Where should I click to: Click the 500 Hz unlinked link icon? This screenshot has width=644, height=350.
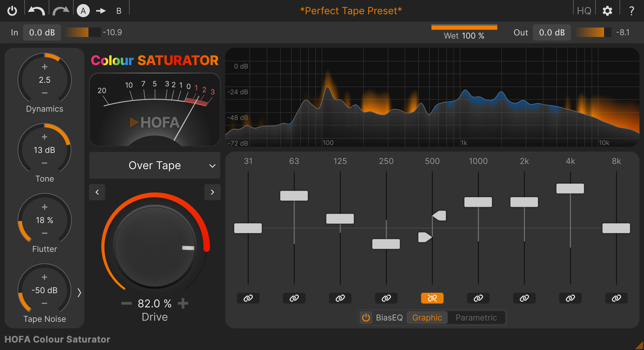[x=432, y=298]
